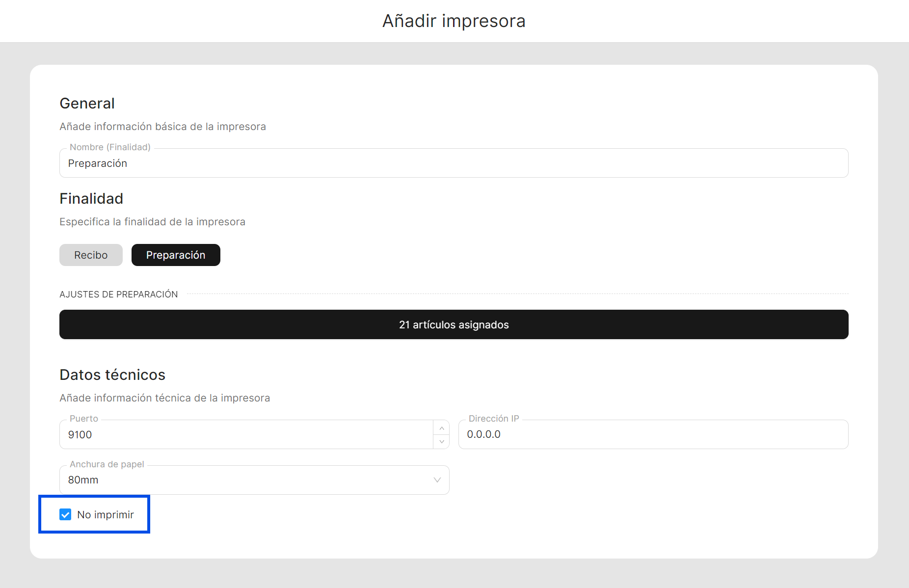The image size is (909, 588).
Task: Click the No imprimir label text
Action: pos(106,514)
